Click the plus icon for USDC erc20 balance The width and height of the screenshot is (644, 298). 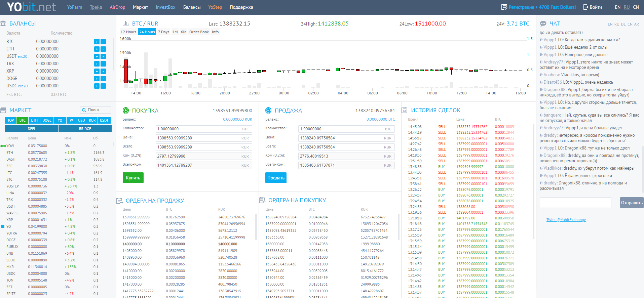click(97, 86)
